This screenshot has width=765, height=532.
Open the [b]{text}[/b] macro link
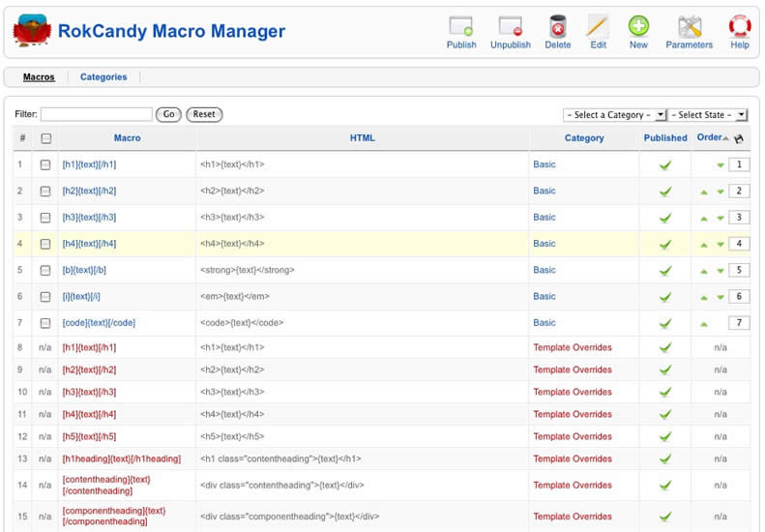pyautogui.click(x=84, y=270)
